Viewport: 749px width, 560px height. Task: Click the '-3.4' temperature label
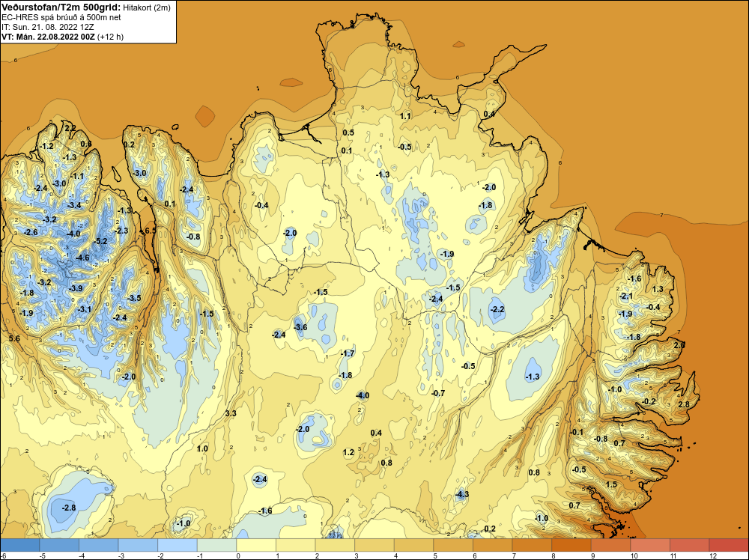pos(74,205)
